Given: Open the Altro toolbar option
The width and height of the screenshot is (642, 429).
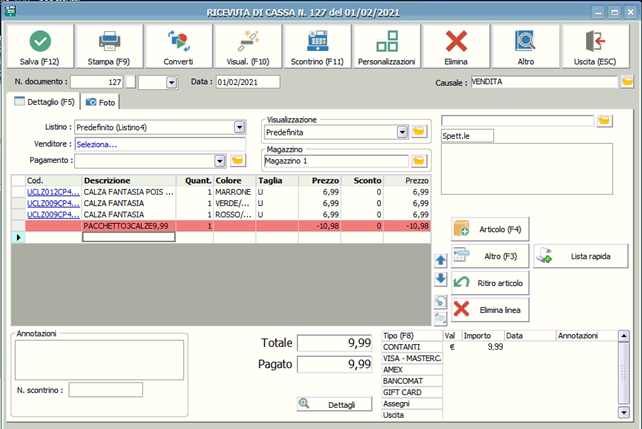Looking at the screenshot, I should (x=525, y=46).
